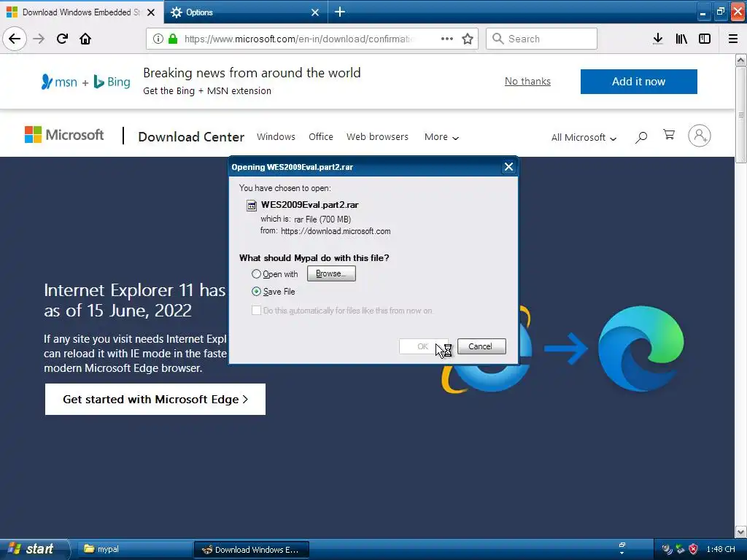Click Breaking news from around the world

click(x=252, y=72)
